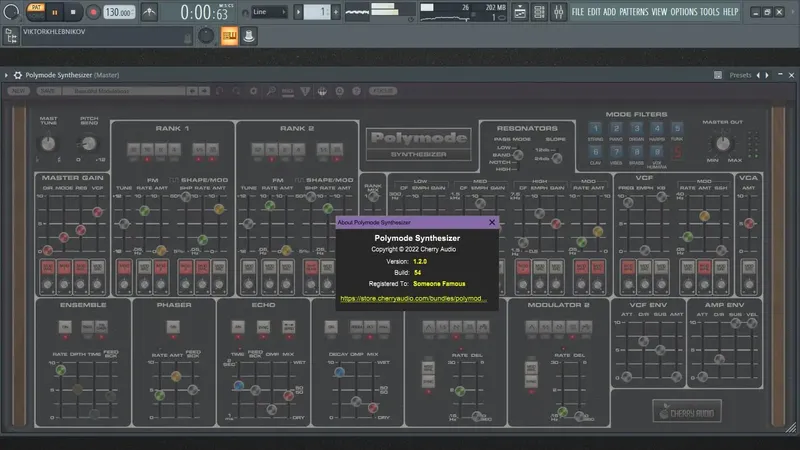Click the detach window icon near Presets
This screenshot has height=450, width=800.
718,75
